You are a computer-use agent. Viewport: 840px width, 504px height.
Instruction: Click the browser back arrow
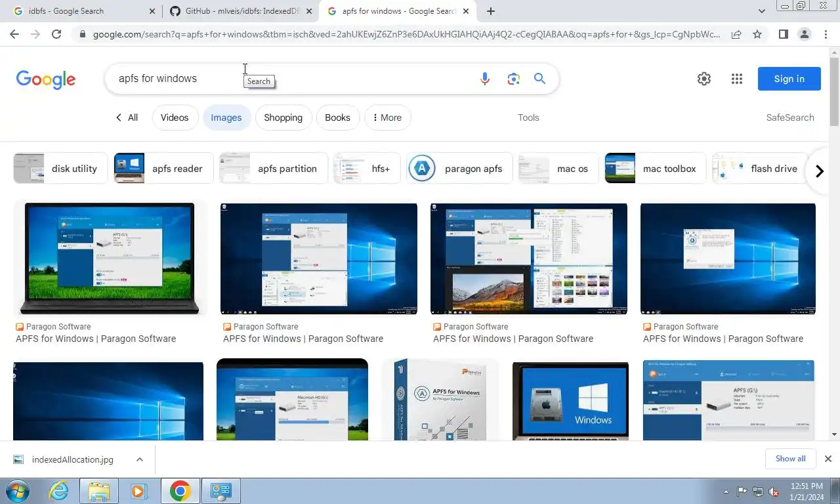tap(14, 34)
